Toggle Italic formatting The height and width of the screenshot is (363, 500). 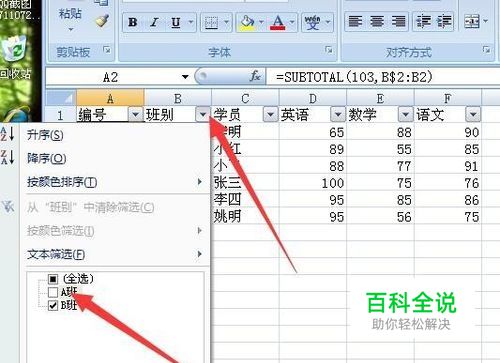point(154,22)
